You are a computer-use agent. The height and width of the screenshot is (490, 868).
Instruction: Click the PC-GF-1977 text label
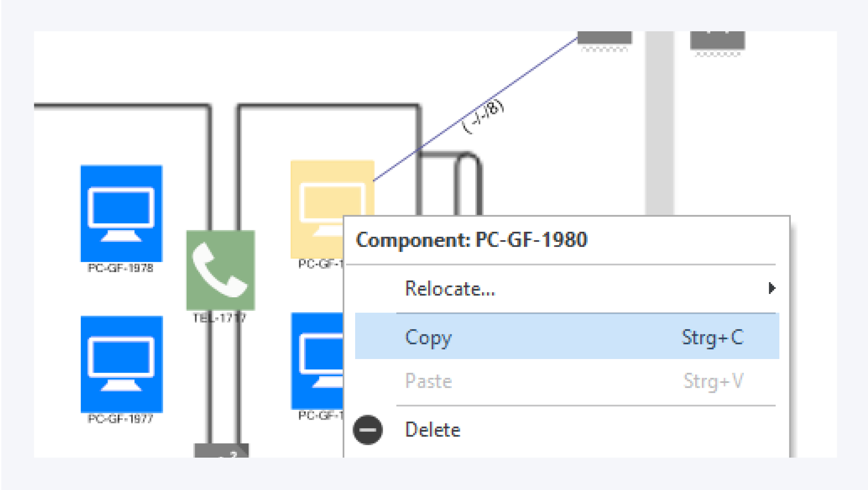pos(121,419)
